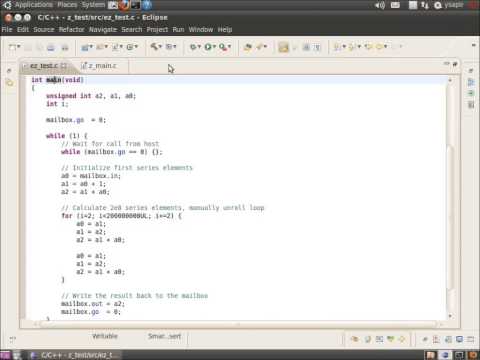The height and width of the screenshot is (360, 480).
Task: Open the dropdown arrow beside the New icon
Action: point(19,47)
